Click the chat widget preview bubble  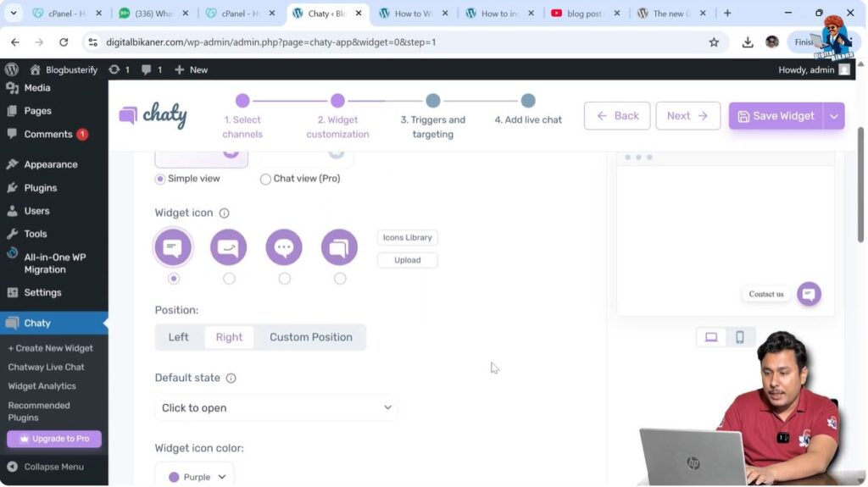(809, 294)
